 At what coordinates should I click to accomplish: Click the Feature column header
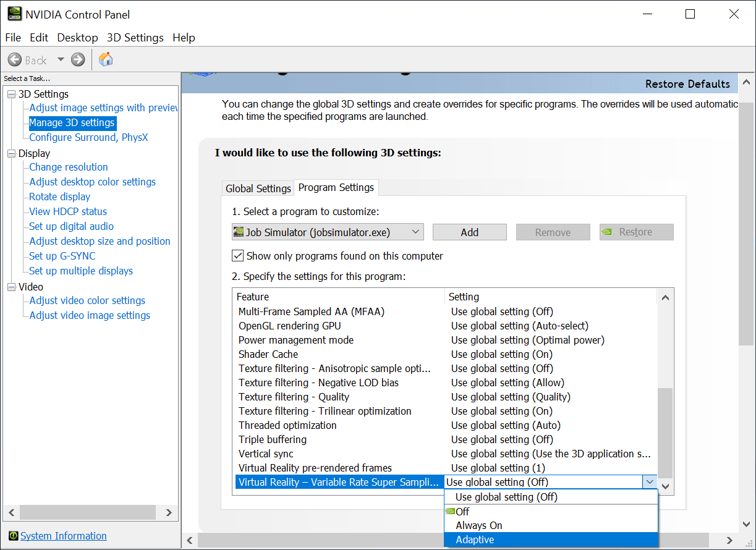click(339, 297)
